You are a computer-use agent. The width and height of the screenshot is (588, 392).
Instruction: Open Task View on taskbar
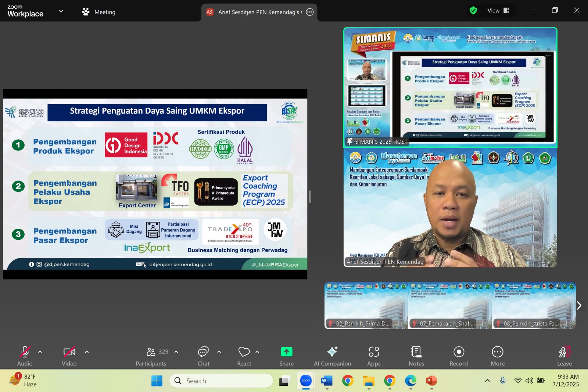pos(285,381)
